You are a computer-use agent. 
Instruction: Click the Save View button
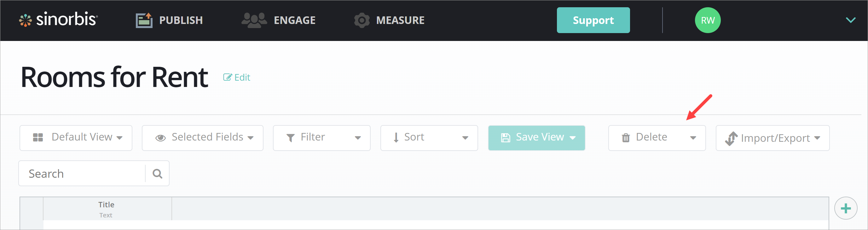click(536, 138)
